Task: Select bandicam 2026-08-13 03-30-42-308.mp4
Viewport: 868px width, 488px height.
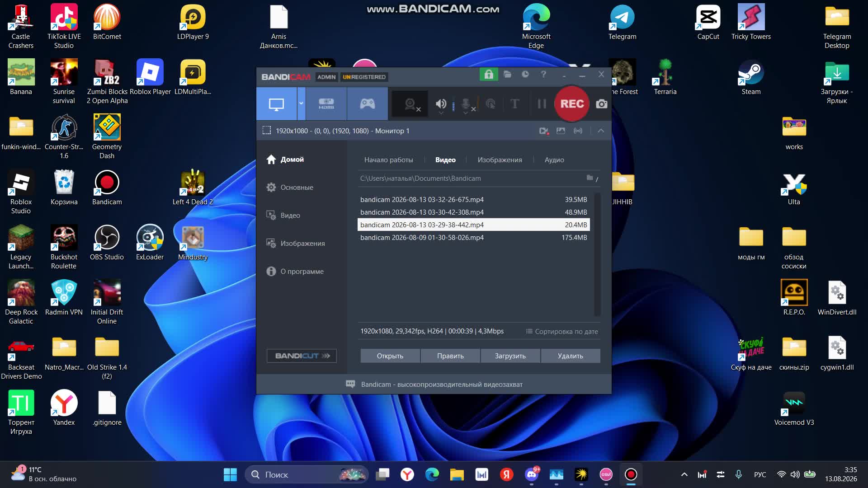Action: point(473,212)
